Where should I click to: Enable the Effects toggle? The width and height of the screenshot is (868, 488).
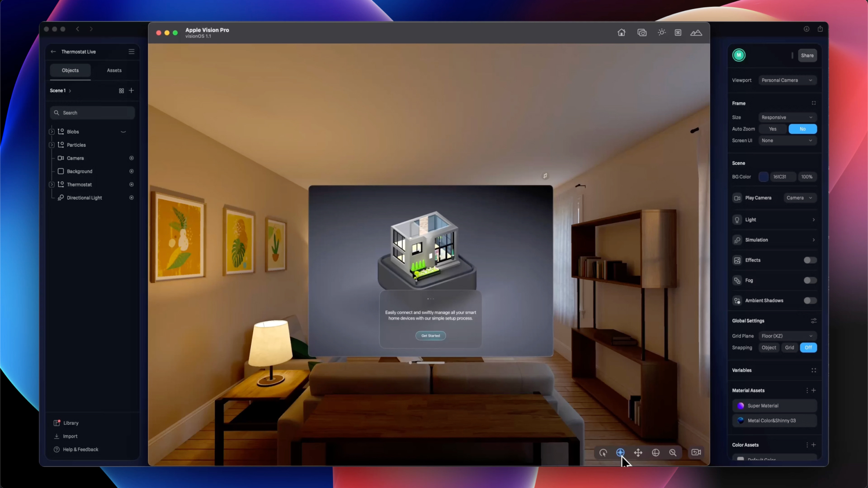click(810, 260)
